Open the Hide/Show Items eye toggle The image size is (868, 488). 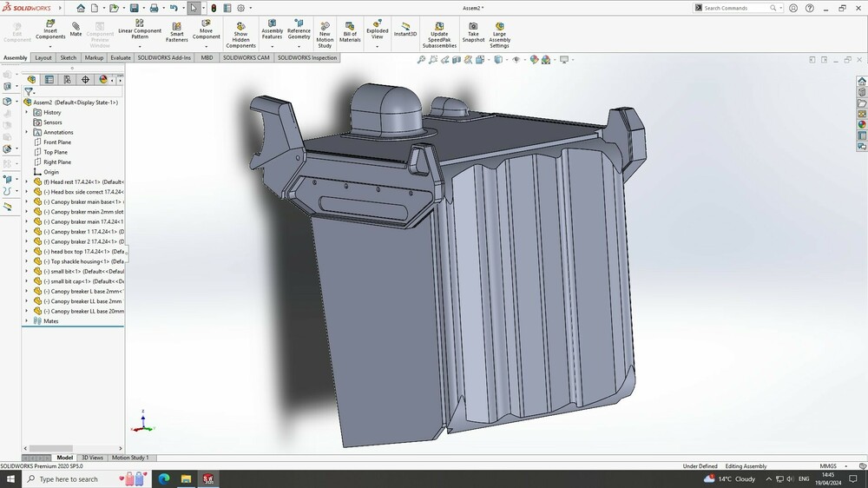coord(516,60)
